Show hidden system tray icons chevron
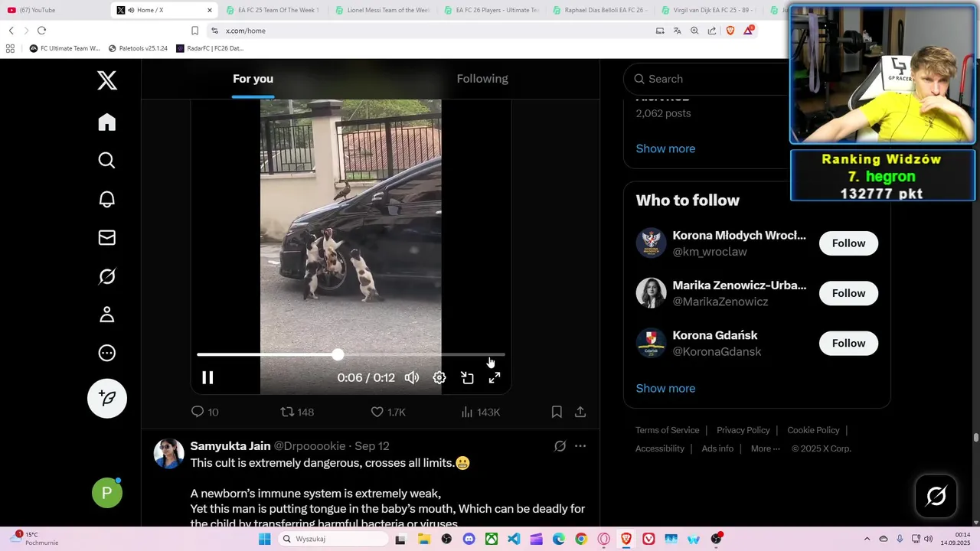The width and height of the screenshot is (980, 551). (x=867, y=539)
